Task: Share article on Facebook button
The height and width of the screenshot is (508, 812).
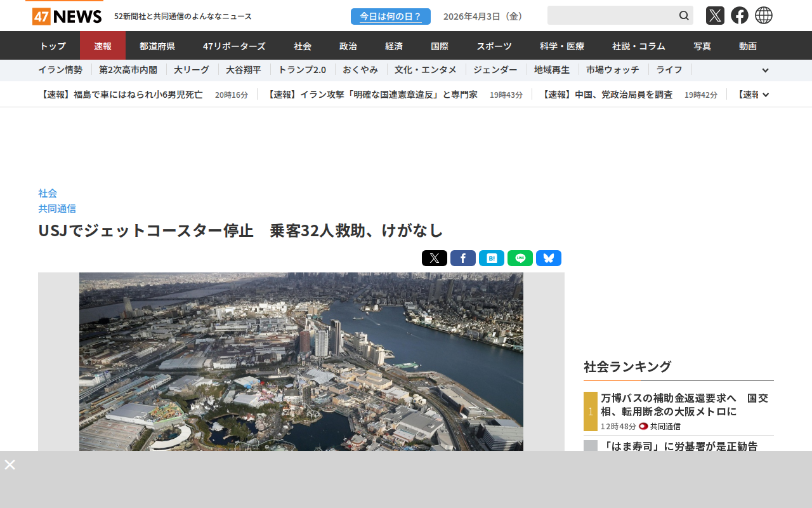Action: (463, 258)
